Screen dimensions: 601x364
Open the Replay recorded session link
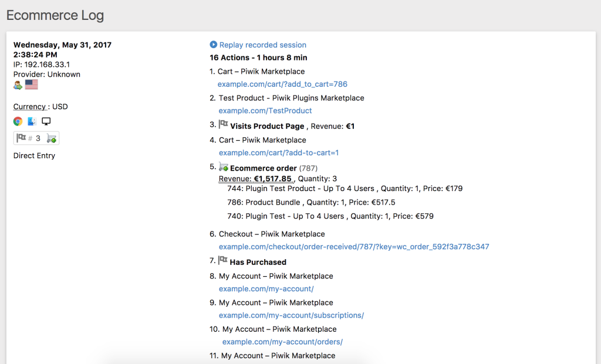click(x=262, y=45)
